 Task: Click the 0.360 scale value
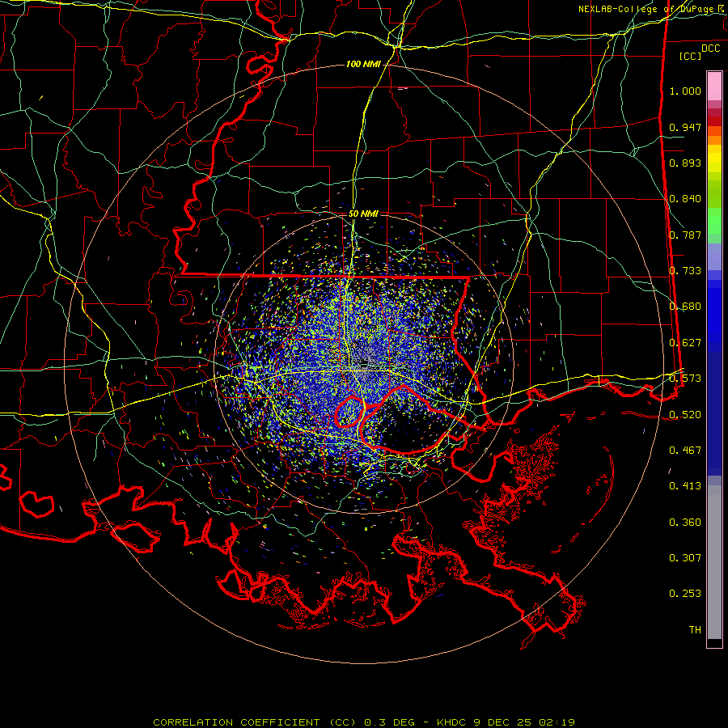tap(685, 523)
